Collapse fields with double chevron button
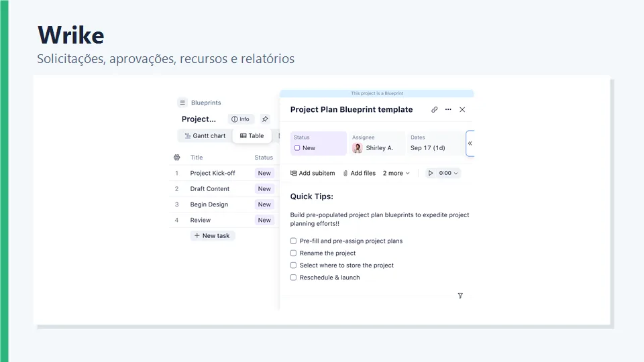This screenshot has width=644, height=362. (470, 143)
